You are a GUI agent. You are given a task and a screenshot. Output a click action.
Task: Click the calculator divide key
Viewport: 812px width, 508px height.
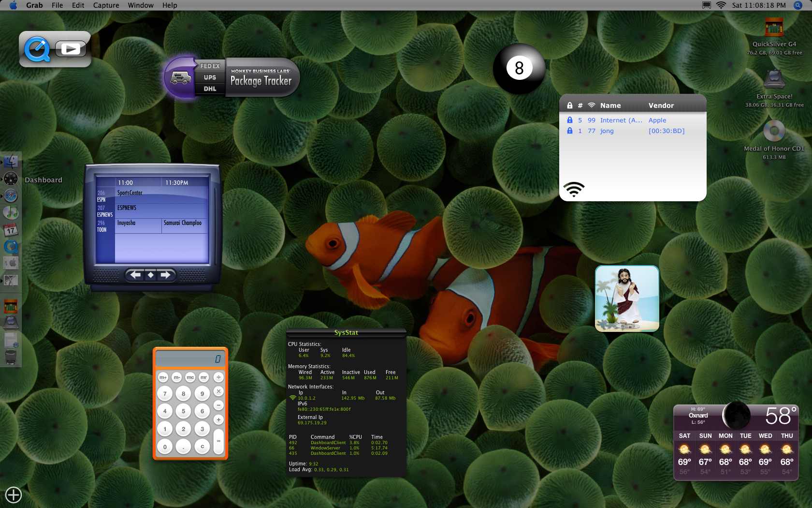pos(218,377)
